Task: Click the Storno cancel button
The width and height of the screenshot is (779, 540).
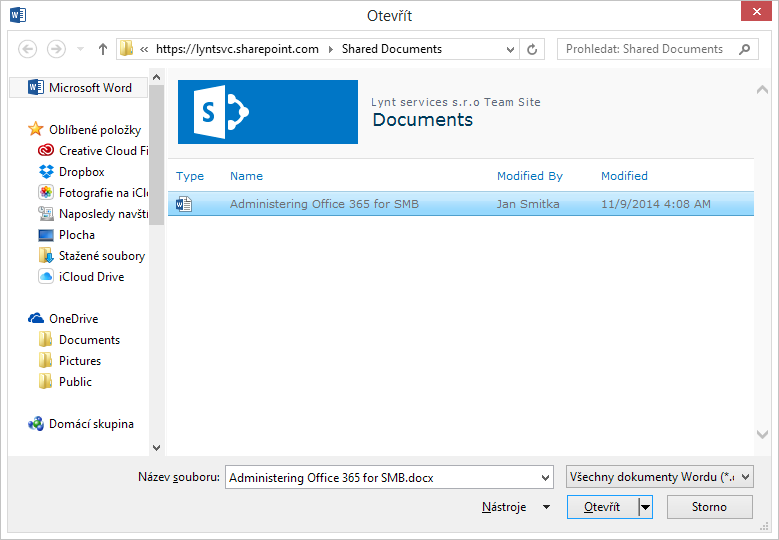Action: pos(709,507)
